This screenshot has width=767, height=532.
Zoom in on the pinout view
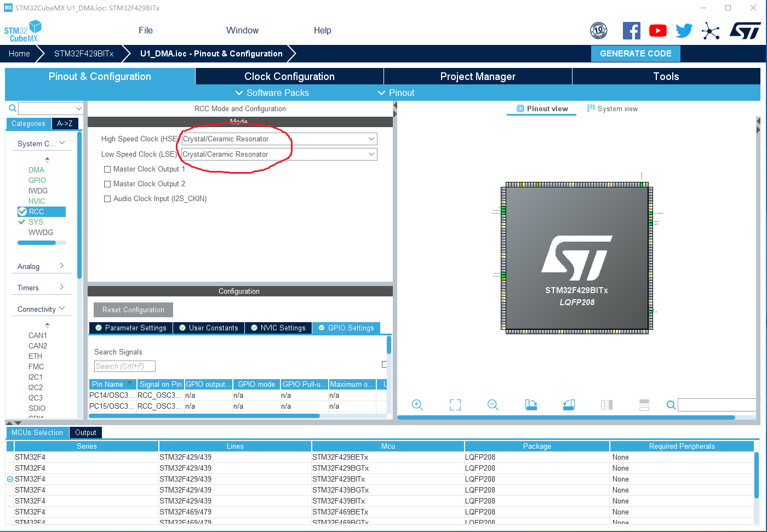coord(417,404)
